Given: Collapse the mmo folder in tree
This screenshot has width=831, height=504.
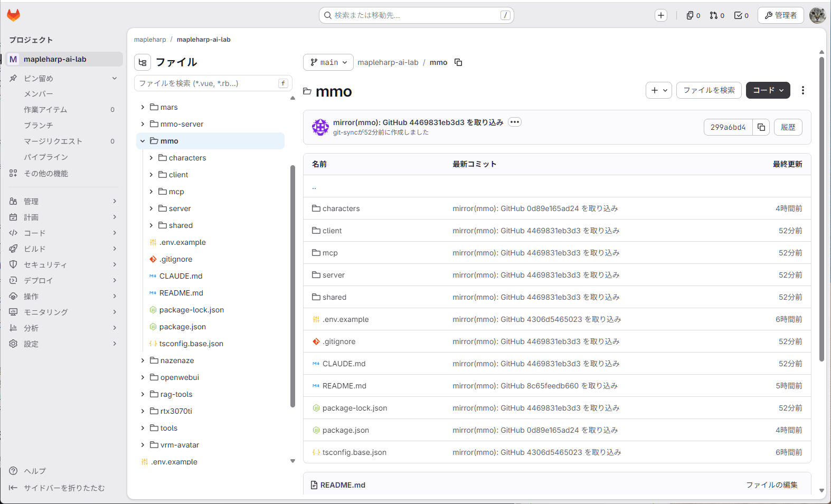Looking at the screenshot, I should coord(143,141).
